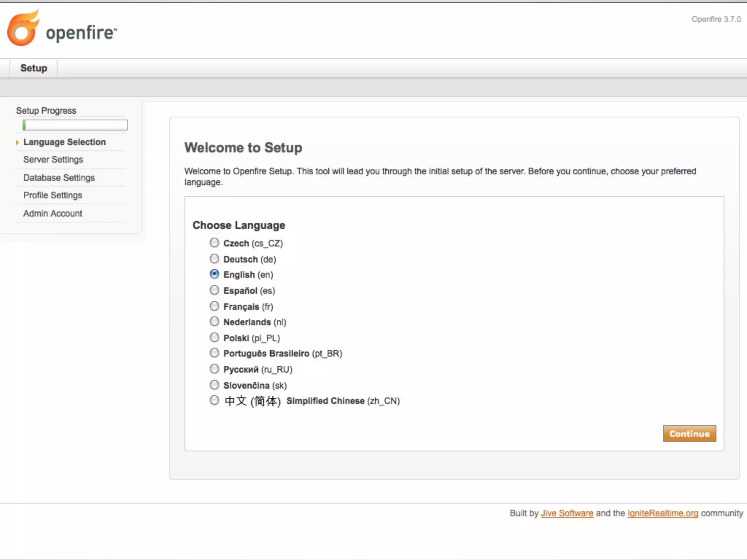Choose the Polski (pl_PL) language
Screen dimensions: 747x560
(x=214, y=338)
